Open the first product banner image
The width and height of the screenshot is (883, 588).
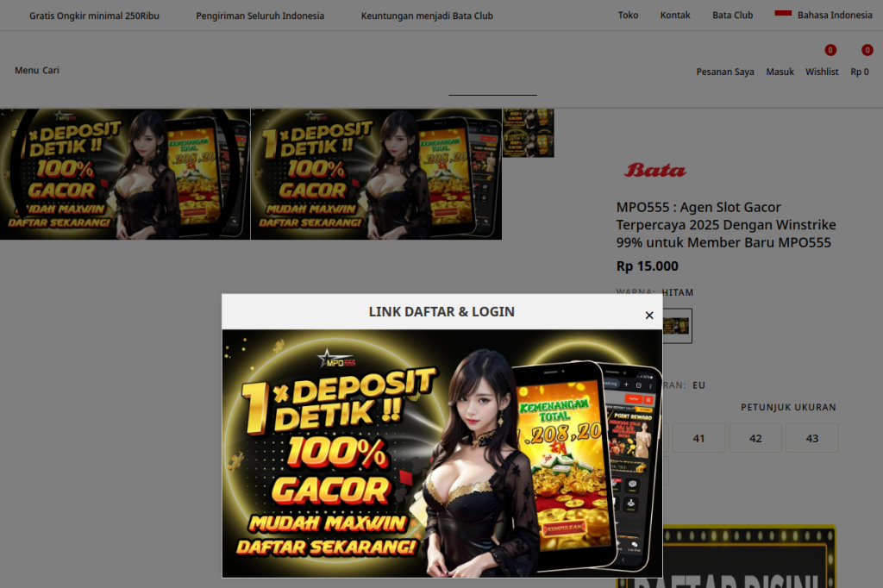coord(125,174)
